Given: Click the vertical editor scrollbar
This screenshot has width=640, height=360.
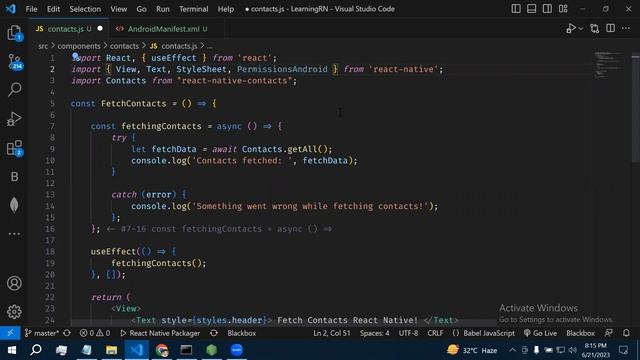Looking at the screenshot, I should coord(636,109).
